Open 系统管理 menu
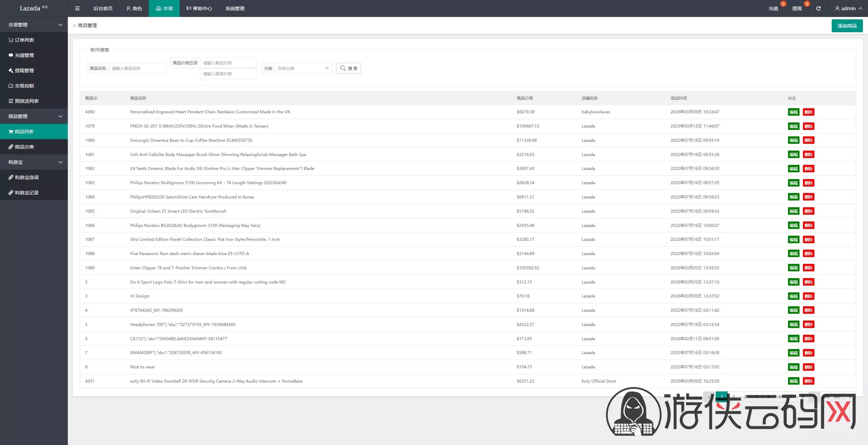 click(x=235, y=8)
